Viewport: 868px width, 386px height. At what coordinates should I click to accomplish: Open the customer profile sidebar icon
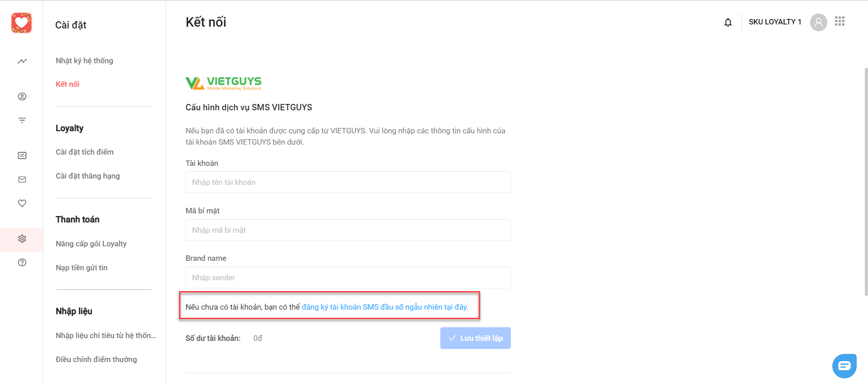[x=22, y=96]
